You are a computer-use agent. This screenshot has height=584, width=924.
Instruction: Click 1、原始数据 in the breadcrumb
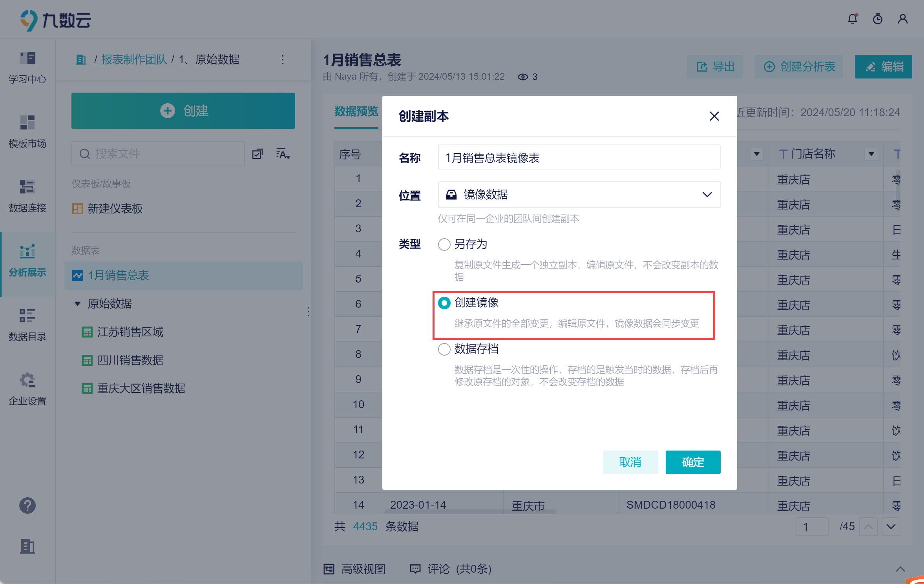click(x=209, y=60)
